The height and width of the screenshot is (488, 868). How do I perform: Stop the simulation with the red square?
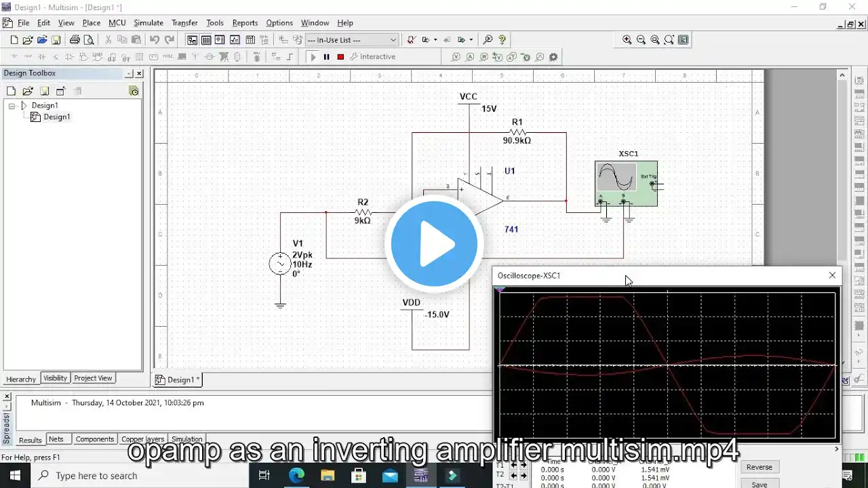pos(340,57)
